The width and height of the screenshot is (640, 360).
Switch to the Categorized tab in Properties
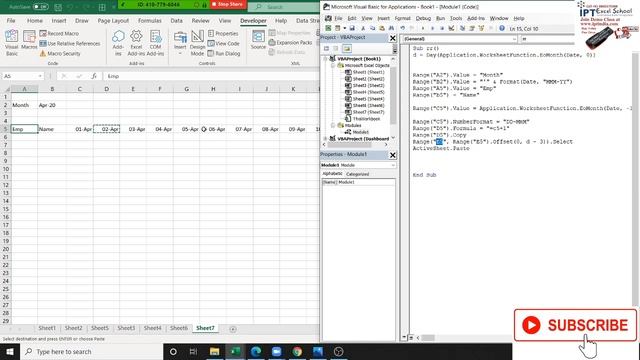pos(358,174)
